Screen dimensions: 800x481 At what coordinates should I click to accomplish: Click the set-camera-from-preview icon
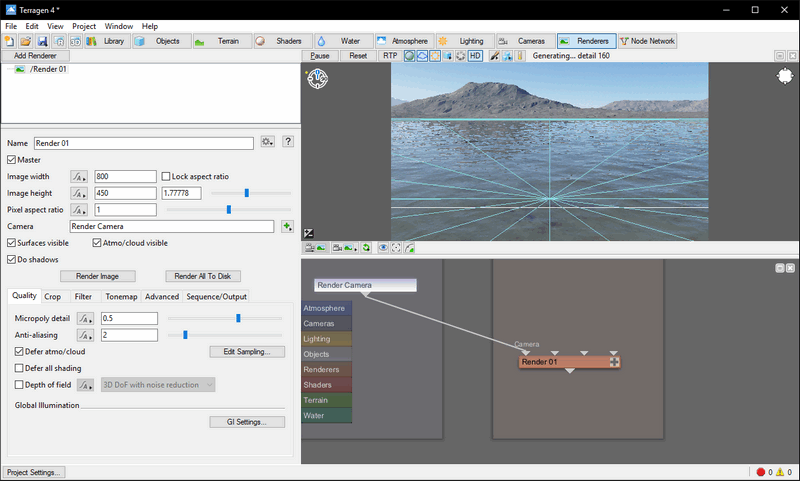tap(315, 248)
